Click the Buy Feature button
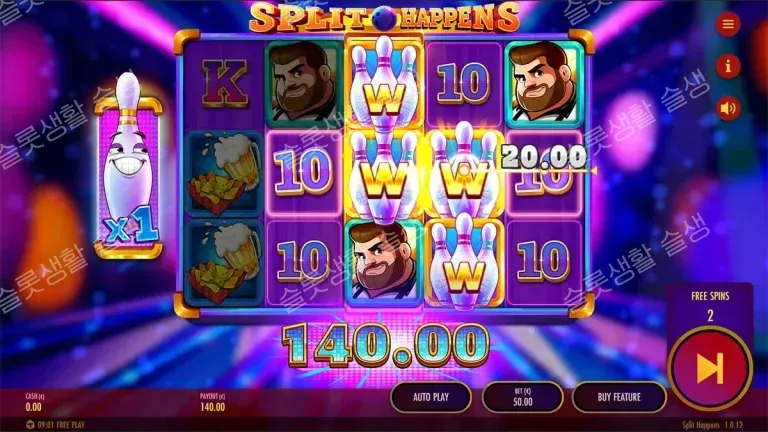This screenshot has width=768, height=432. (619, 397)
